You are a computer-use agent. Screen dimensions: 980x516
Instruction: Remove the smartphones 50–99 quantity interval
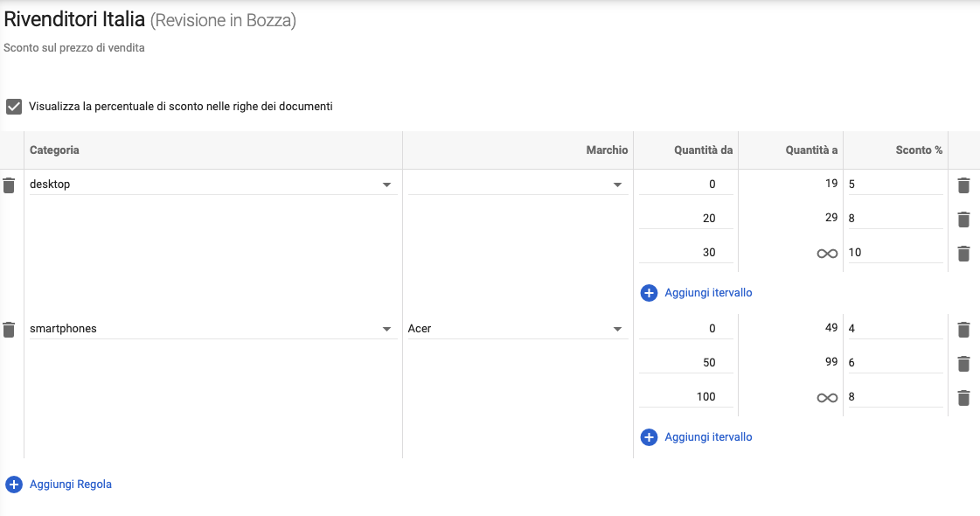click(x=963, y=364)
